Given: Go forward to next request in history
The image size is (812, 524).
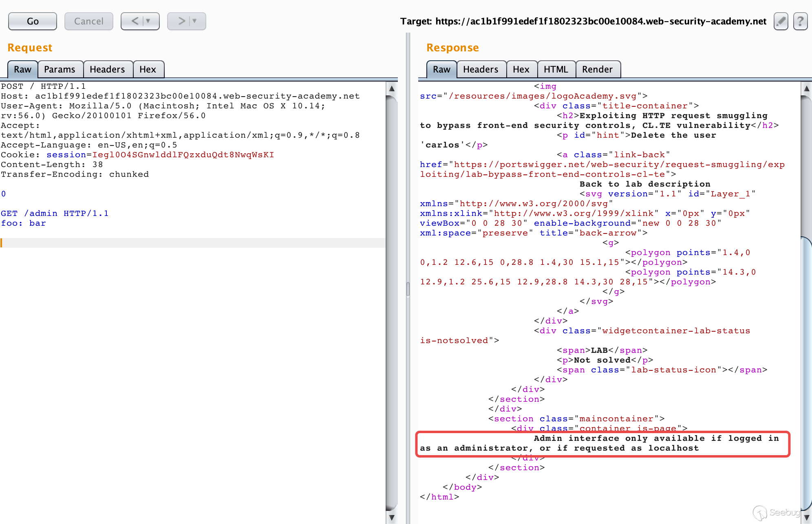Looking at the screenshot, I should (x=181, y=21).
